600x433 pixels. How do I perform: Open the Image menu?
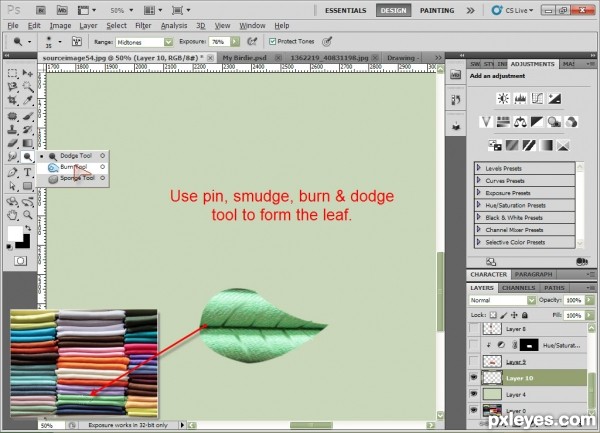coord(60,26)
